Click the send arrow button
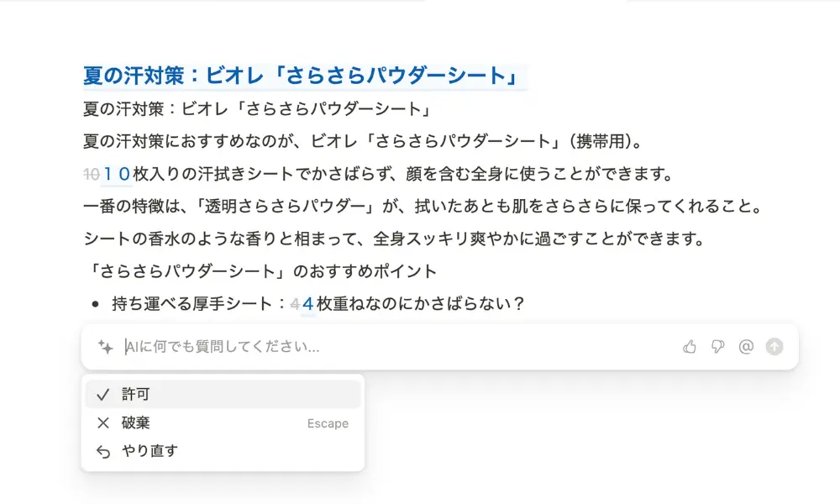 coord(774,347)
